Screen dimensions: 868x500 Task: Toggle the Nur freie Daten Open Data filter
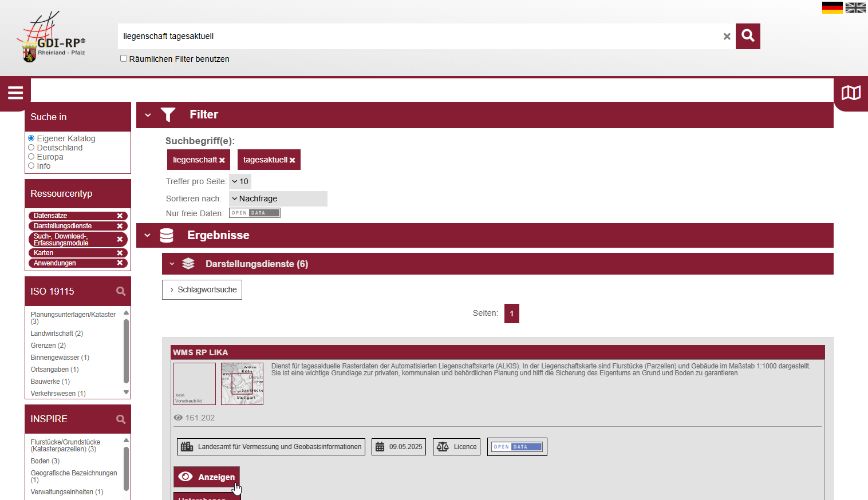255,213
